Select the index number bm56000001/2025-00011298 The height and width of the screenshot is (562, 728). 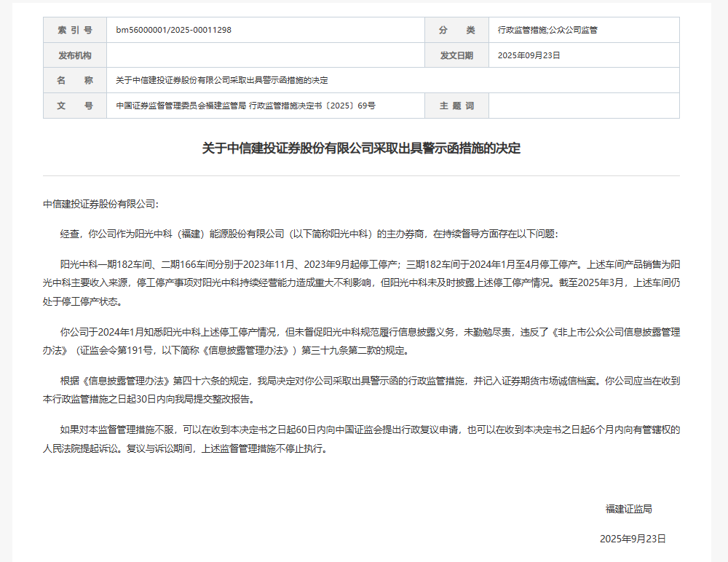point(174,30)
